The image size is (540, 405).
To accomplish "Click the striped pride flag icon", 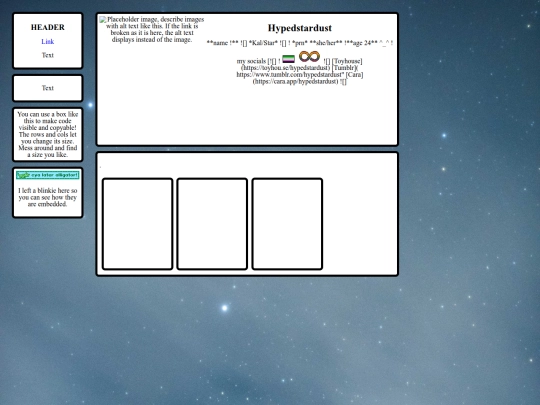I will [288, 59].
